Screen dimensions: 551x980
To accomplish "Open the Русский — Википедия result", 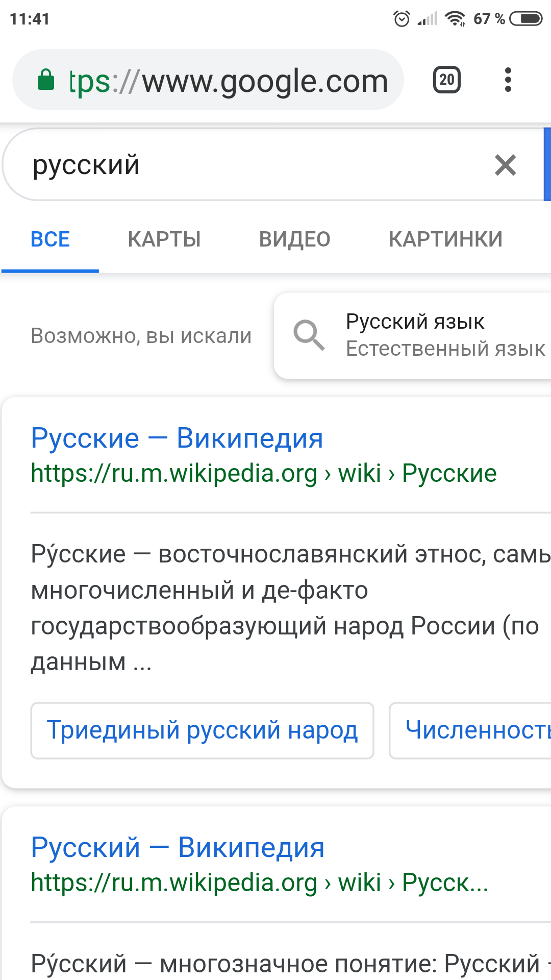I will [x=178, y=848].
